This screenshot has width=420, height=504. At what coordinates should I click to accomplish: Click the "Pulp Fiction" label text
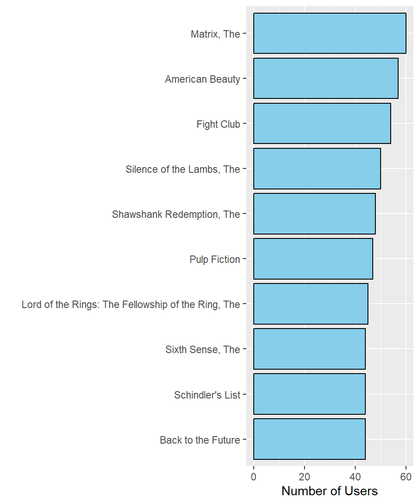click(214, 259)
